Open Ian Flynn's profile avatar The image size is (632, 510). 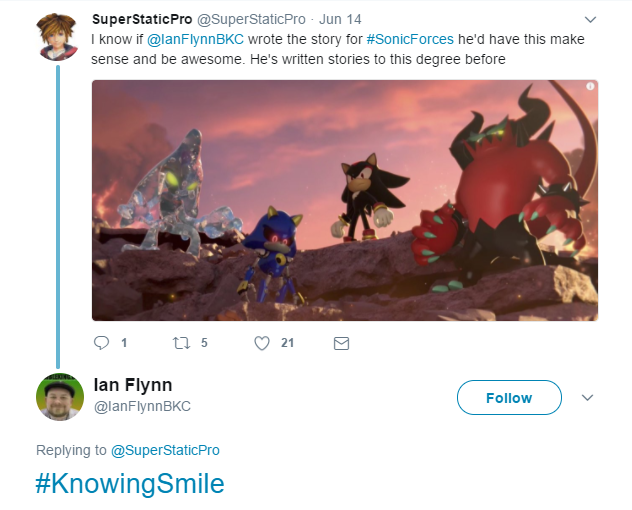(x=60, y=397)
